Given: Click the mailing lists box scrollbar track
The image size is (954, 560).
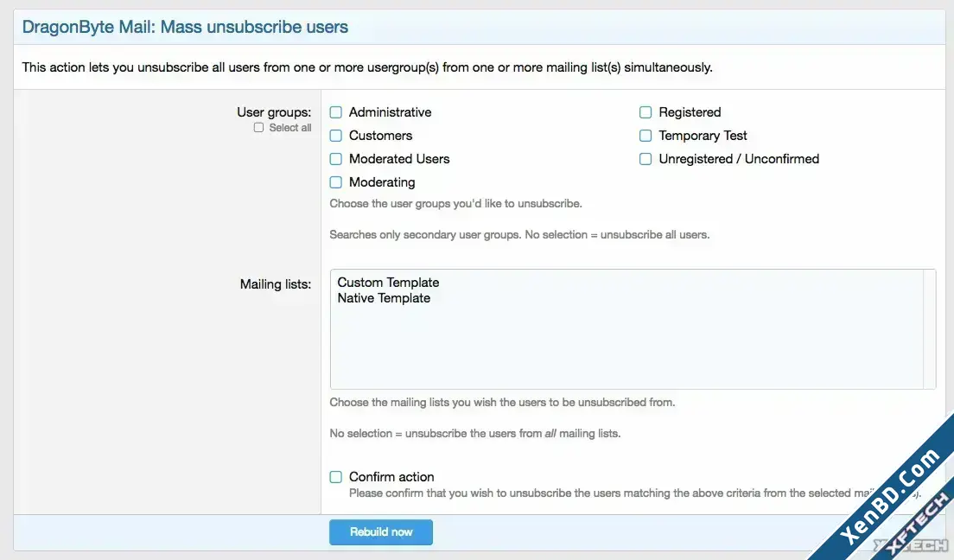Looking at the screenshot, I should coord(929,328).
